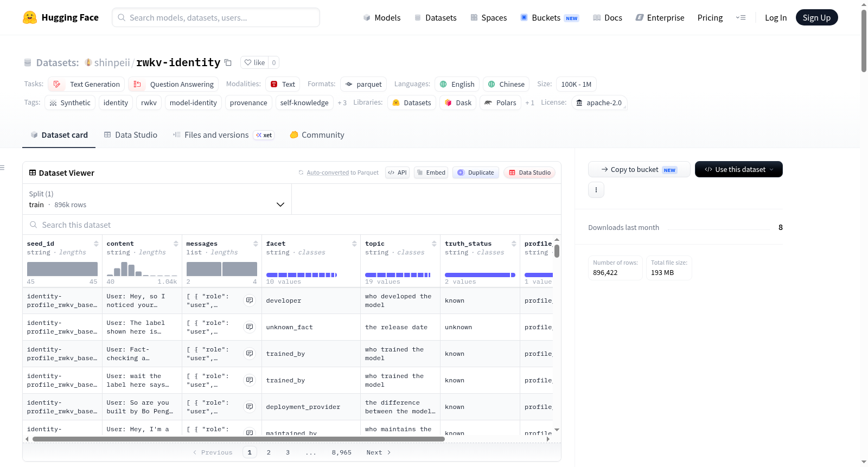The height and width of the screenshot is (467, 868).
Task: Click the Hugging Face logo icon
Action: click(x=30, y=17)
